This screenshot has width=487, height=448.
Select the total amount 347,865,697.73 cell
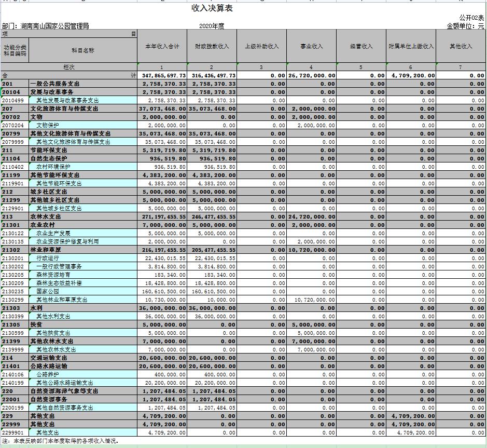coord(162,75)
